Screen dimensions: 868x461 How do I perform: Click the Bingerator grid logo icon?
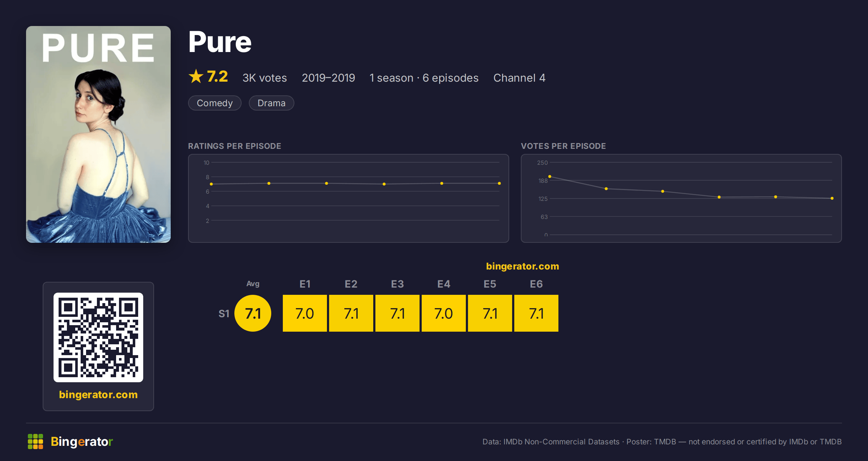pos(35,441)
